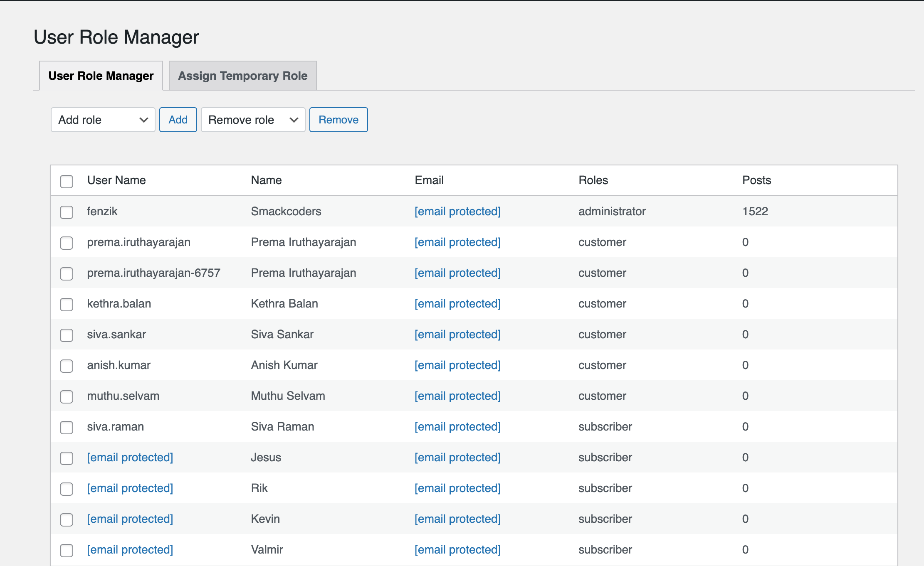This screenshot has width=924, height=566.
Task: Open the Add role dropdown
Action: [x=102, y=120]
